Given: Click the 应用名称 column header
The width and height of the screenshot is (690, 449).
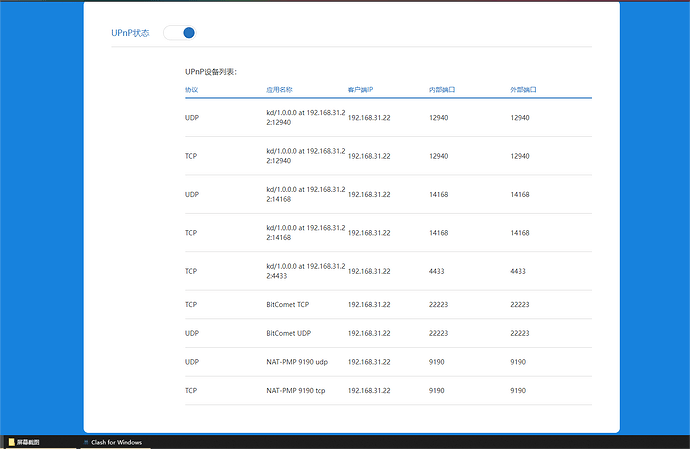Looking at the screenshot, I should pyautogui.click(x=279, y=90).
